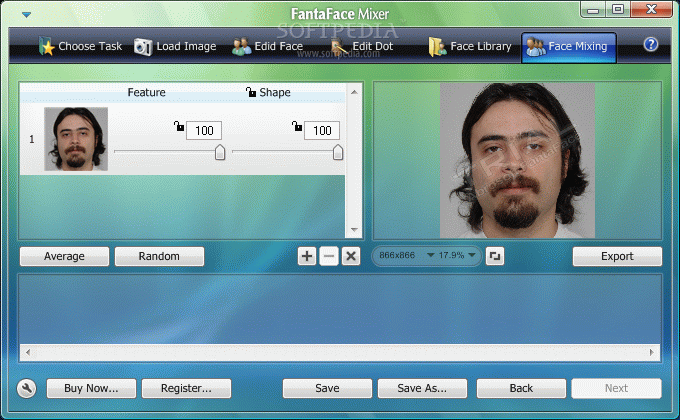
Task: Toggle the Shape lock for face 1
Action: [297, 126]
